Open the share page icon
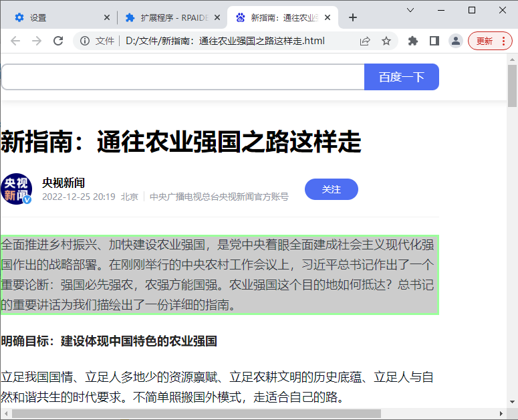518x420 pixels. tap(365, 41)
